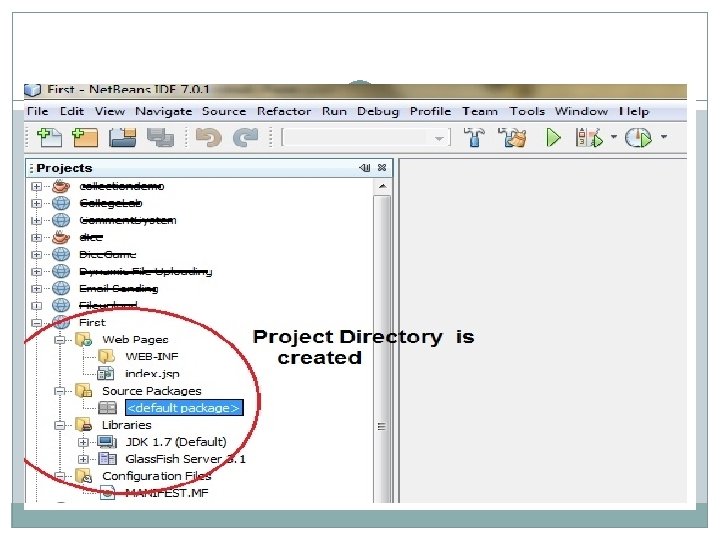Click the WEB-INF folder icon

coord(107,356)
